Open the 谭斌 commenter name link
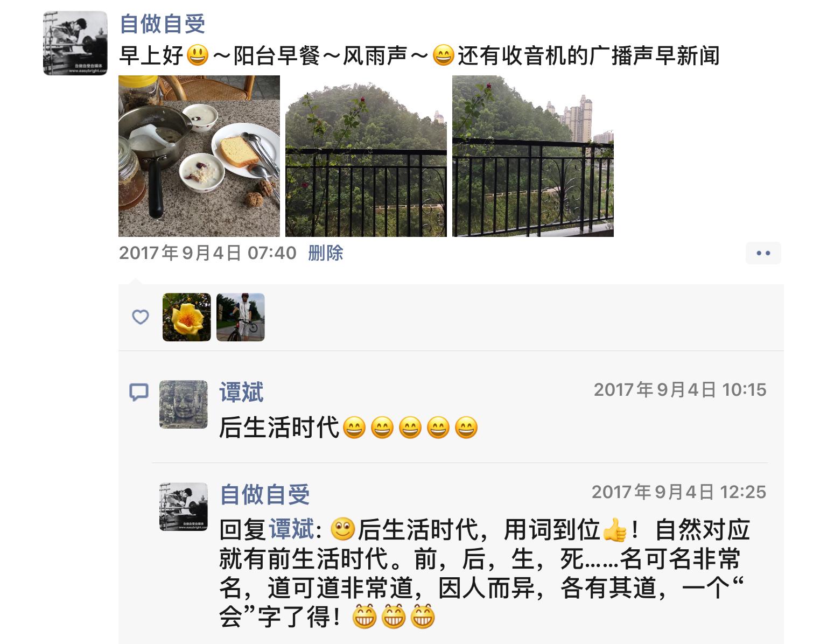827x644 pixels. 242,393
